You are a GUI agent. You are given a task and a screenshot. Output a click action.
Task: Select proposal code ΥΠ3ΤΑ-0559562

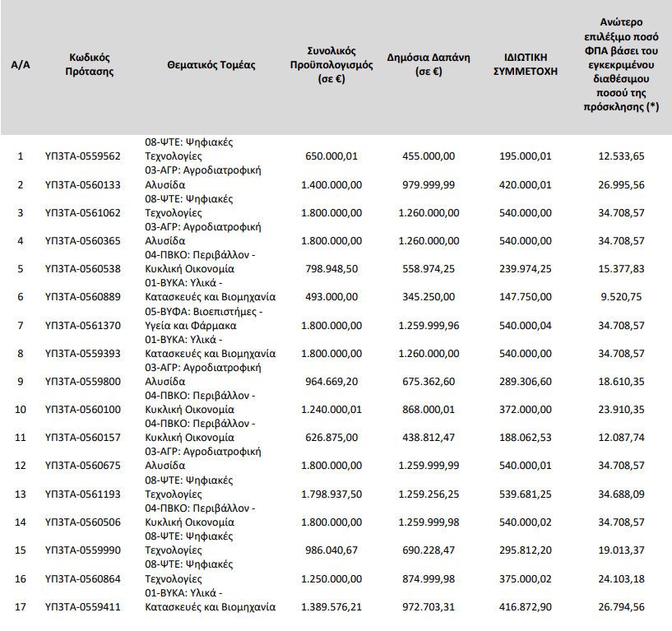(82, 156)
